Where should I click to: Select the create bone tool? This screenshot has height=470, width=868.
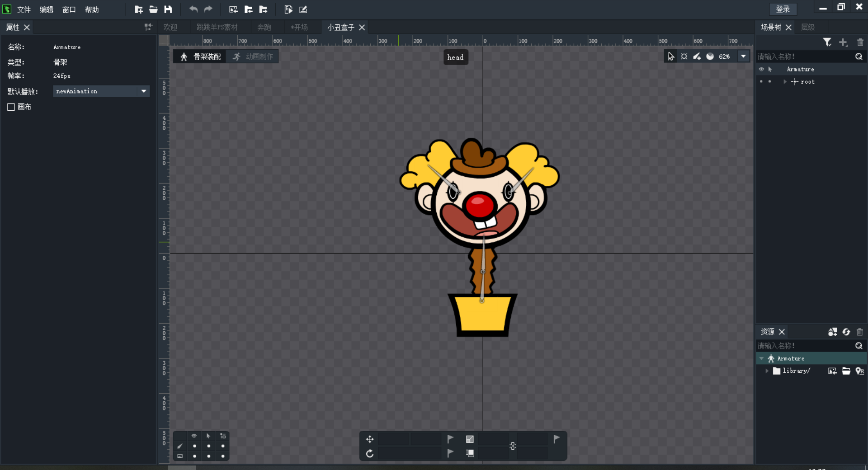(697, 56)
